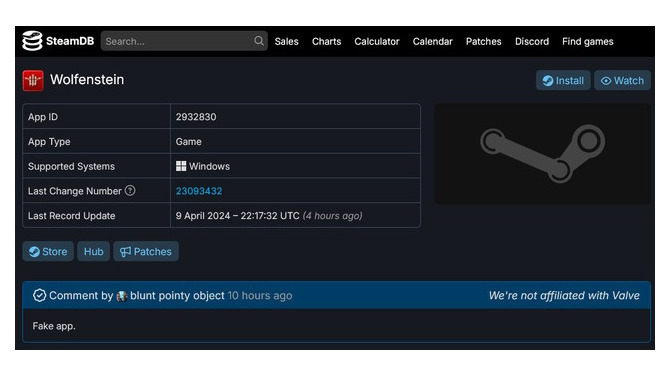
Task: Open the Calendar menu item
Action: click(x=432, y=41)
